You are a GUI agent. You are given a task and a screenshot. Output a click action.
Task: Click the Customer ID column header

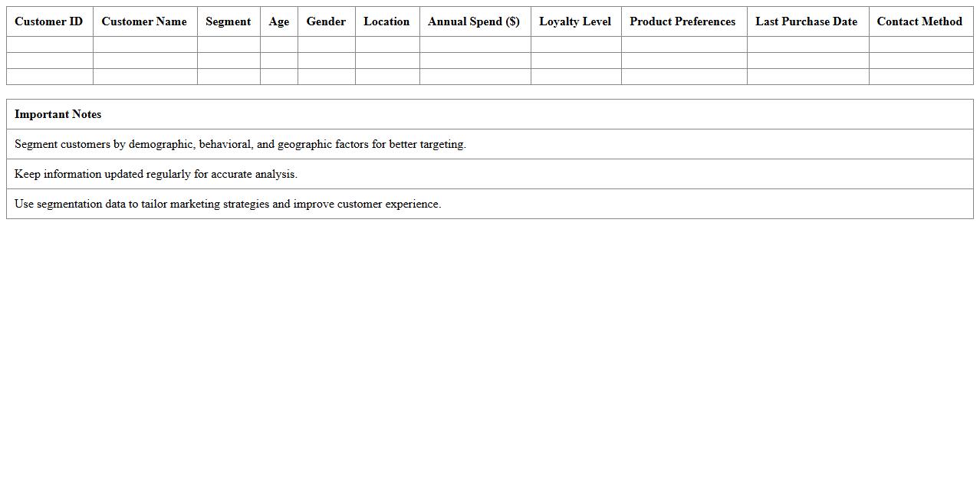click(49, 21)
